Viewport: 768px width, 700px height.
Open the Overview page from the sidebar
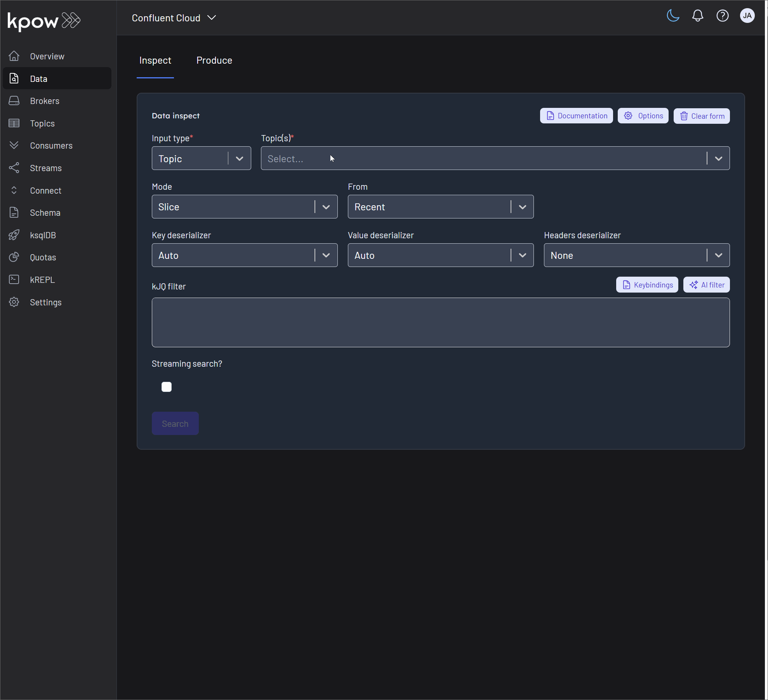pos(47,56)
